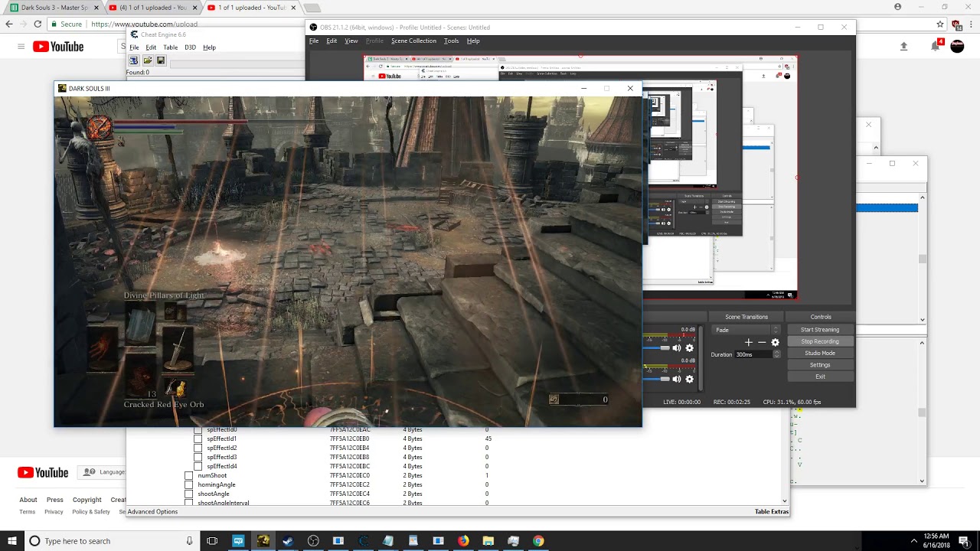Open OBS Tools menu
Screen dimensions: 980x551
pyautogui.click(x=452, y=41)
